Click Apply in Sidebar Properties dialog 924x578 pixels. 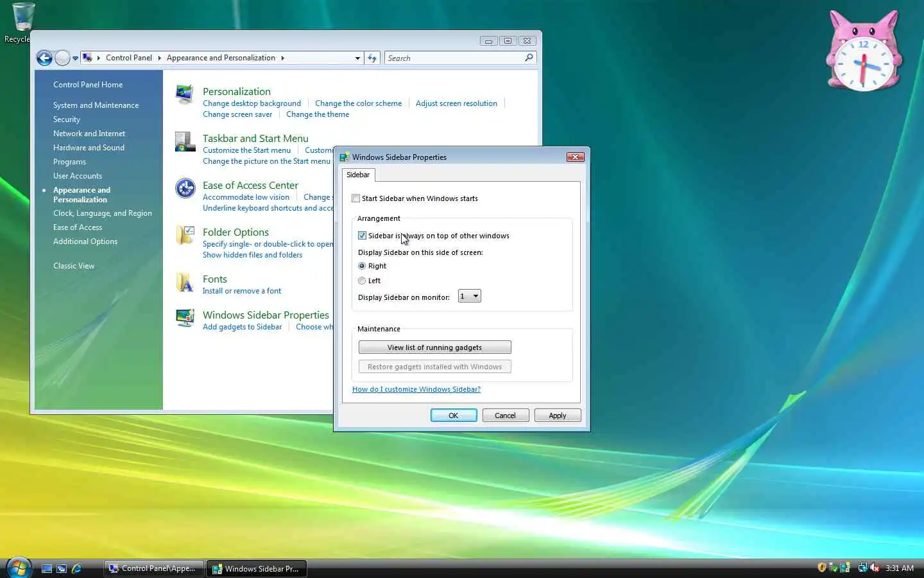558,416
